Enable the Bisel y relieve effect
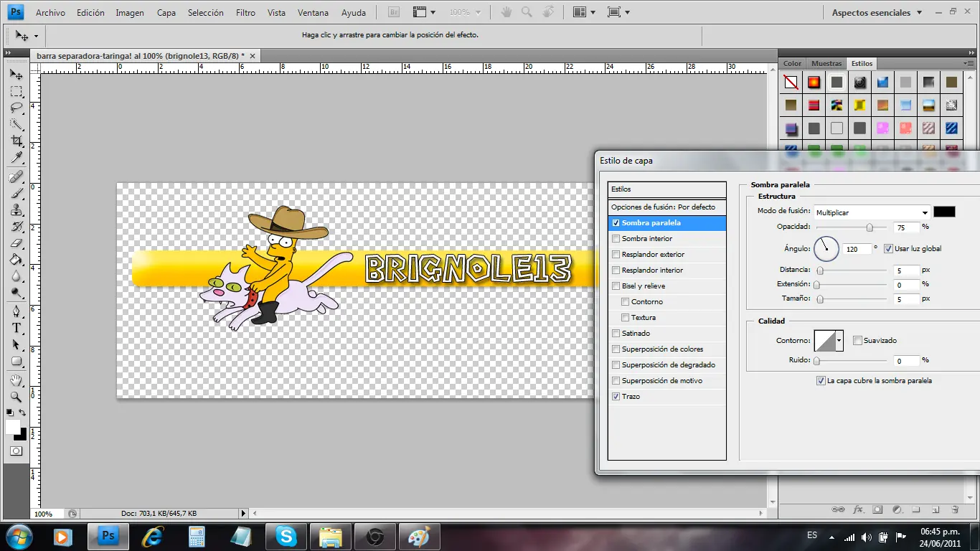This screenshot has width=980, height=551. 616,286
